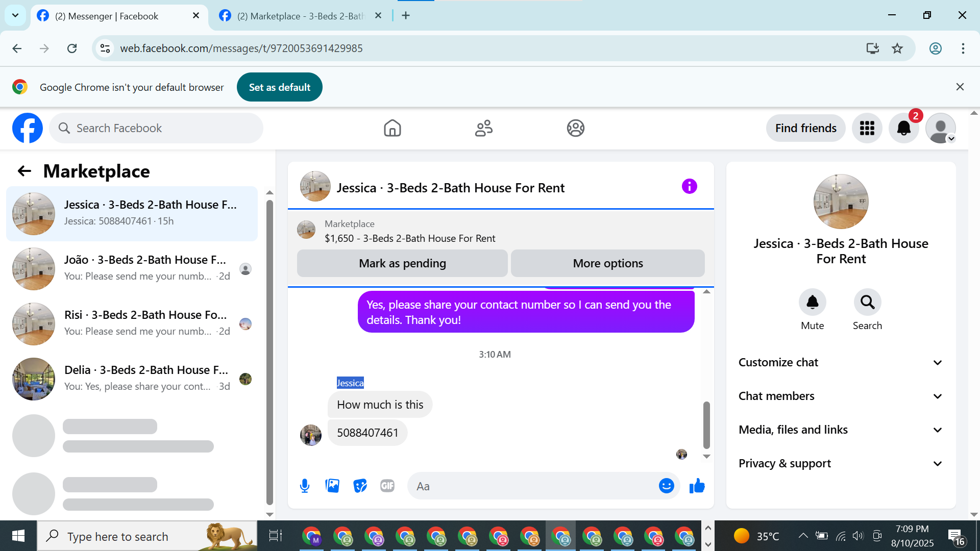980x551 pixels.
Task: Click the voice clip microphone icon
Action: tap(305, 486)
